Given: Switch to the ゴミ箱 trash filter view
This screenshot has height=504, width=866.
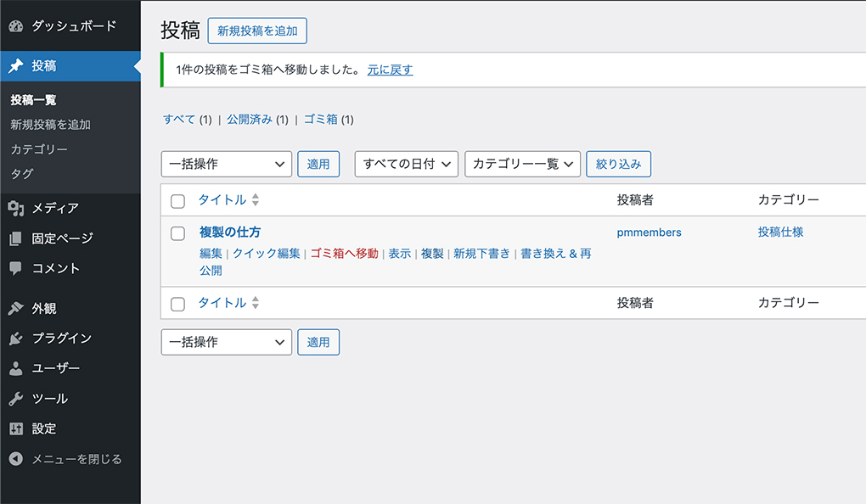Looking at the screenshot, I should click(x=320, y=120).
